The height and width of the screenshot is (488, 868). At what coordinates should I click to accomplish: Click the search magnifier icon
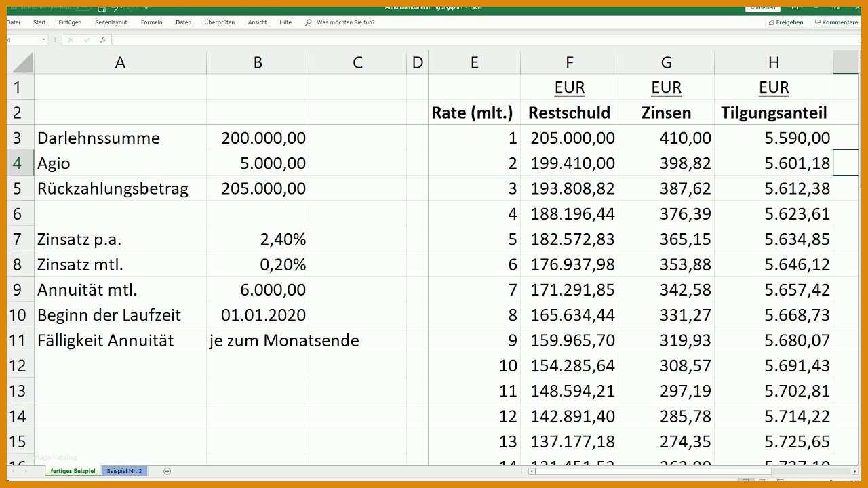pyautogui.click(x=309, y=22)
